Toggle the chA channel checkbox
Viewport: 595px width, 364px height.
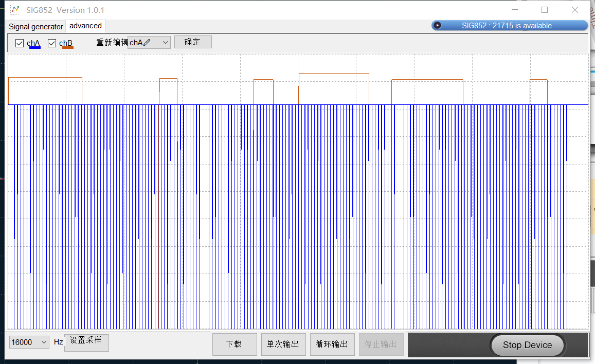tap(20, 43)
